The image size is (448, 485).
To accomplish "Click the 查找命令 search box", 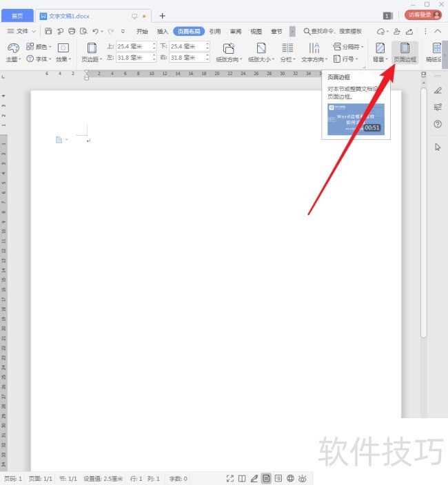I will (333, 31).
